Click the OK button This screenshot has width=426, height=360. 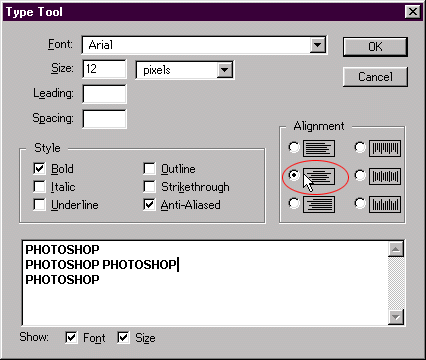click(375, 47)
